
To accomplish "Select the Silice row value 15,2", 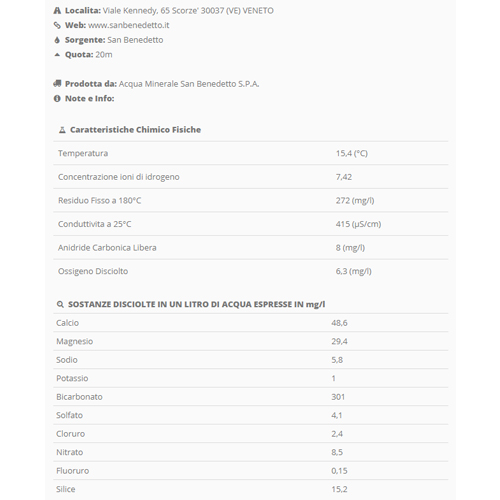I will [339, 489].
